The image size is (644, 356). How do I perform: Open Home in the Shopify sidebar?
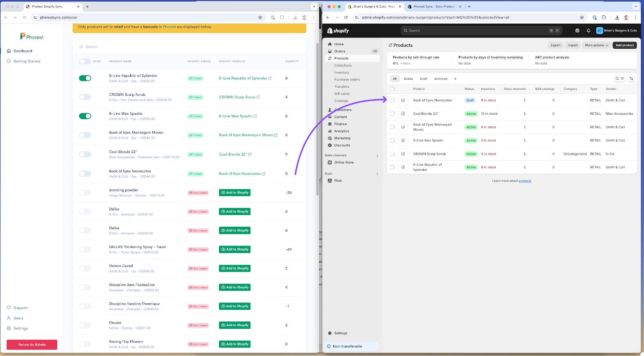tap(339, 44)
